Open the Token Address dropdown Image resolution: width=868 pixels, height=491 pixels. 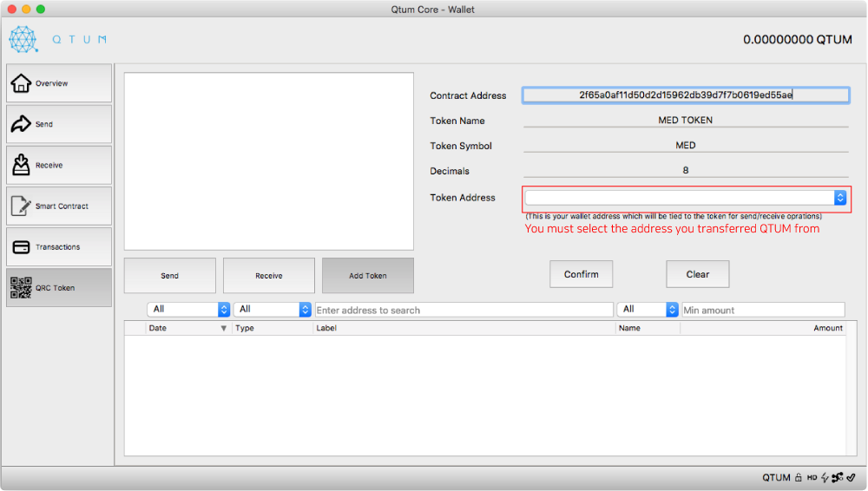[686, 198]
